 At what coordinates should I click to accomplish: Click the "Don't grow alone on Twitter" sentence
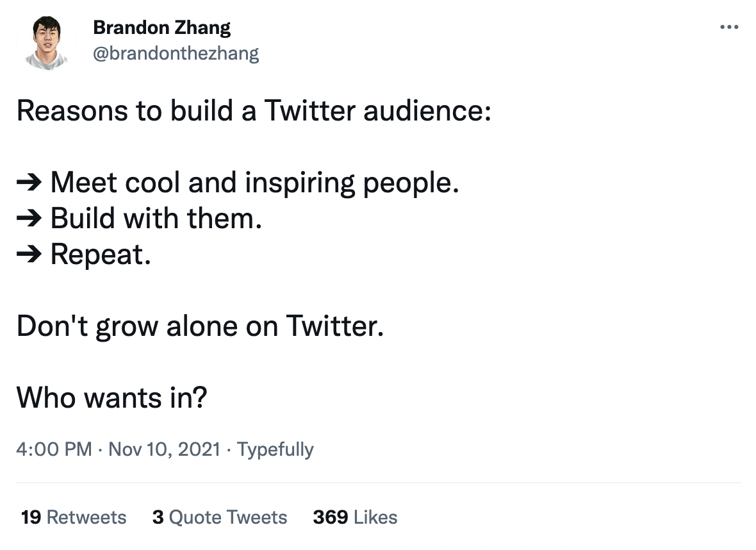[200, 327]
